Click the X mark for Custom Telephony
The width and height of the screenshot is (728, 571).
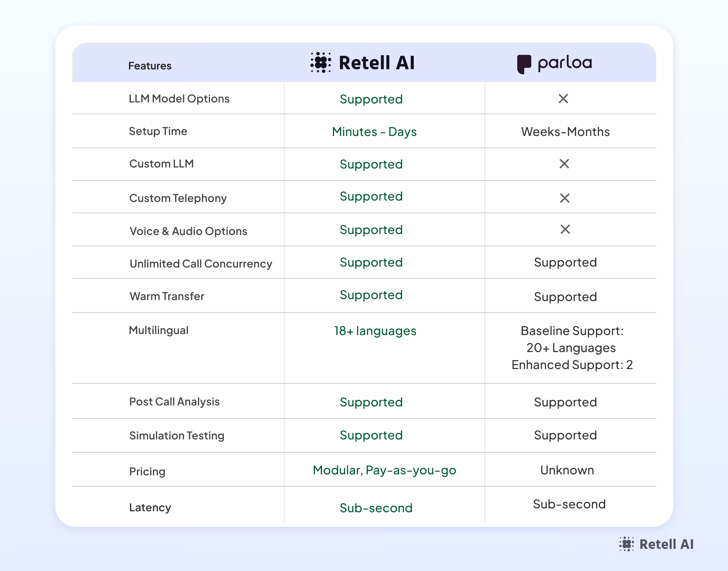(x=565, y=198)
